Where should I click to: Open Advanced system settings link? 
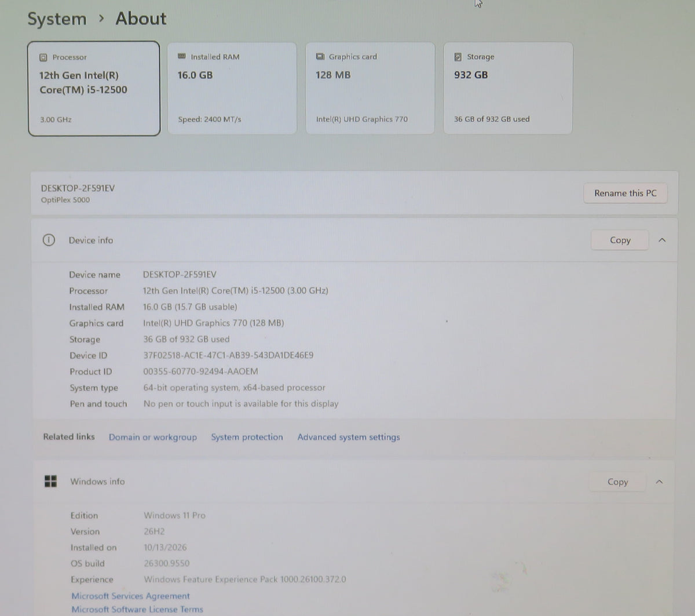click(349, 437)
